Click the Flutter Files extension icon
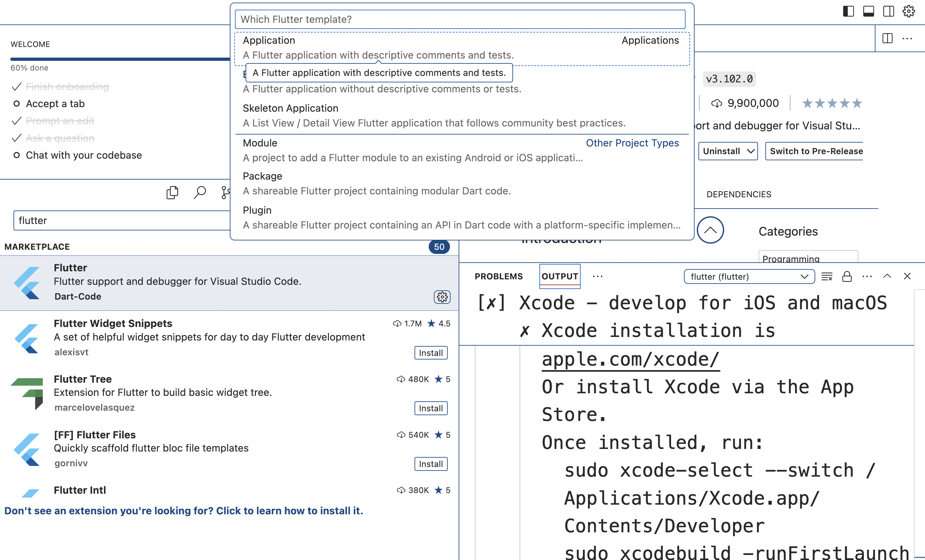 click(27, 450)
